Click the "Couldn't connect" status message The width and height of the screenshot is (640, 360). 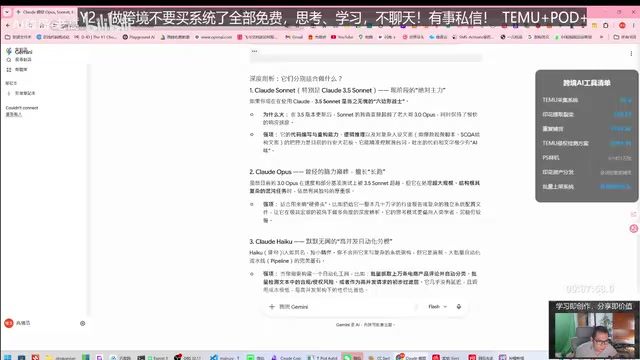point(22,108)
